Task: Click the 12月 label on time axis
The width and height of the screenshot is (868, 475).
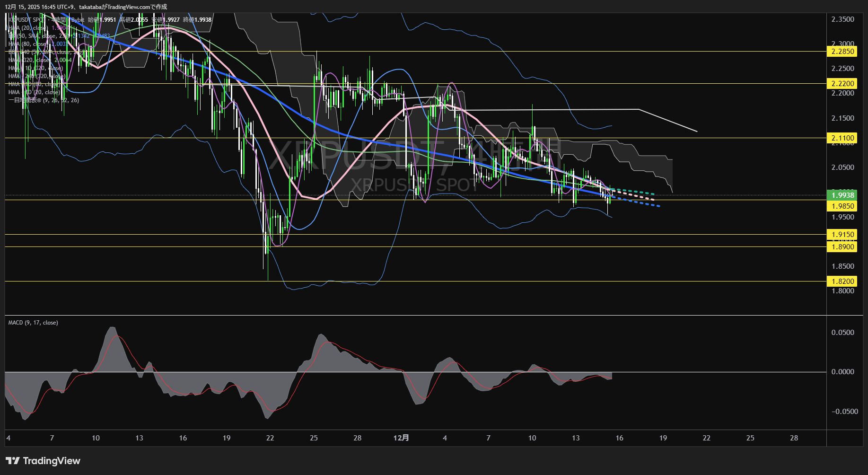Action: coord(401,438)
